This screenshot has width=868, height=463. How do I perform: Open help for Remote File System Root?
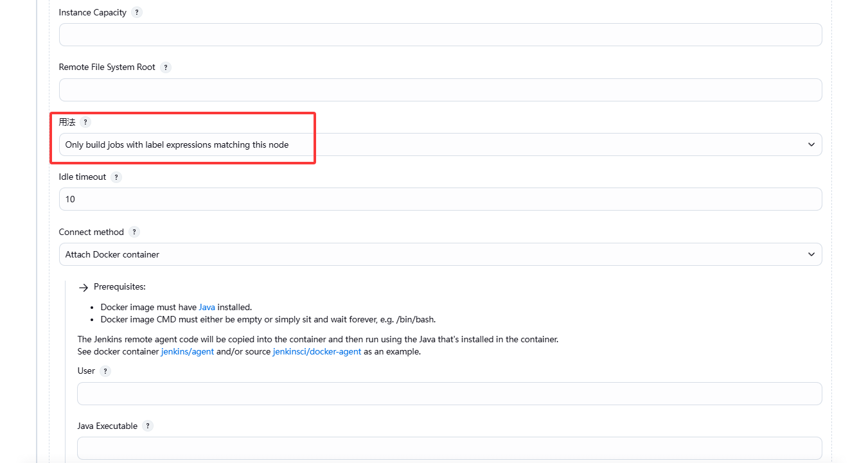point(166,67)
